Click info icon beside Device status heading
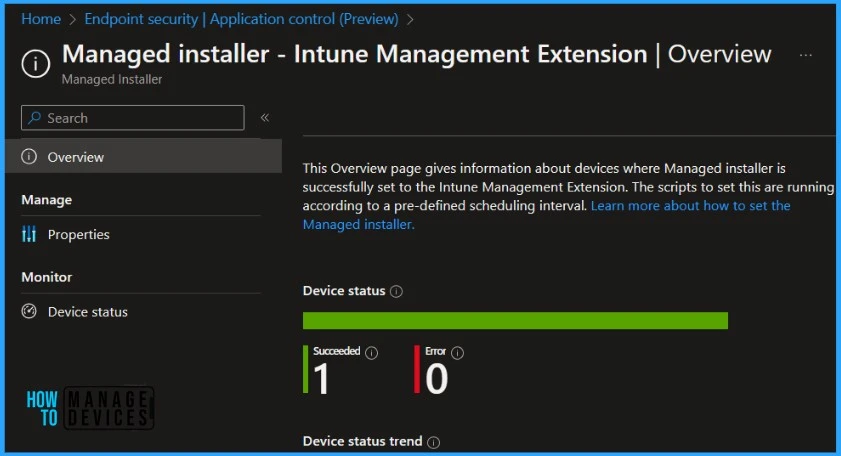841x456 pixels. click(396, 291)
